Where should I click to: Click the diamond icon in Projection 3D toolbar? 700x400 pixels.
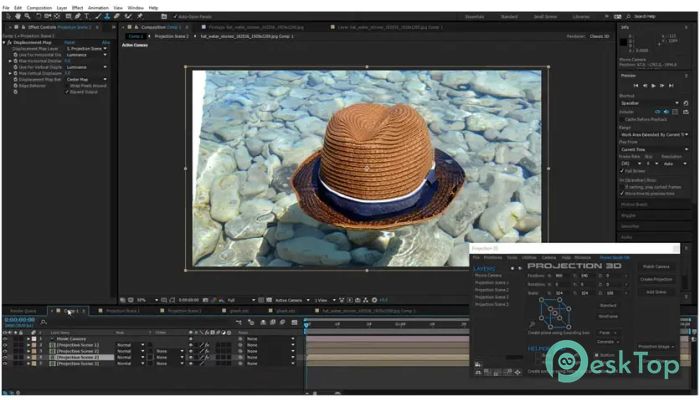517,372
